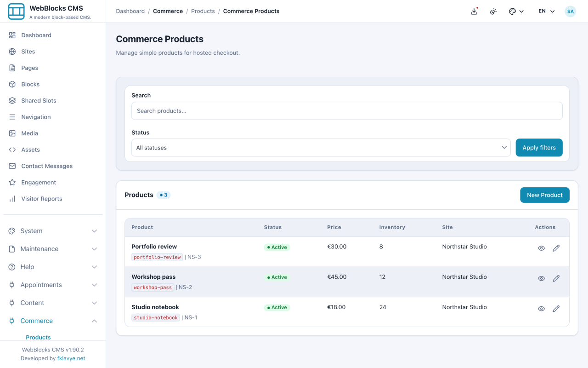Viewport: 588px width, 368px height.
Task: Edit the Portfolio review product
Action: 556,248
